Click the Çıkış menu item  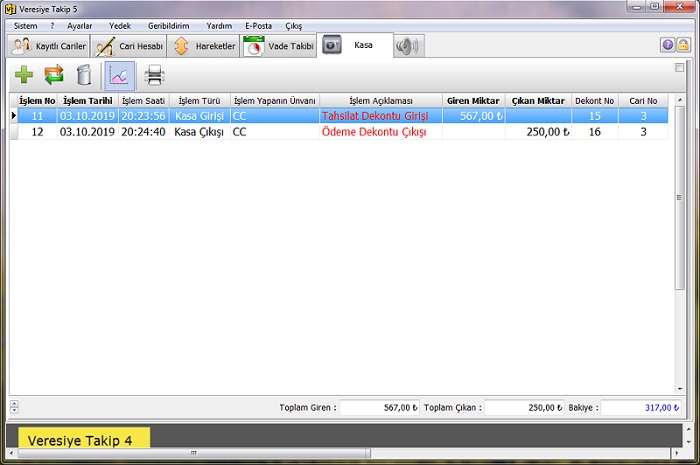tap(294, 26)
